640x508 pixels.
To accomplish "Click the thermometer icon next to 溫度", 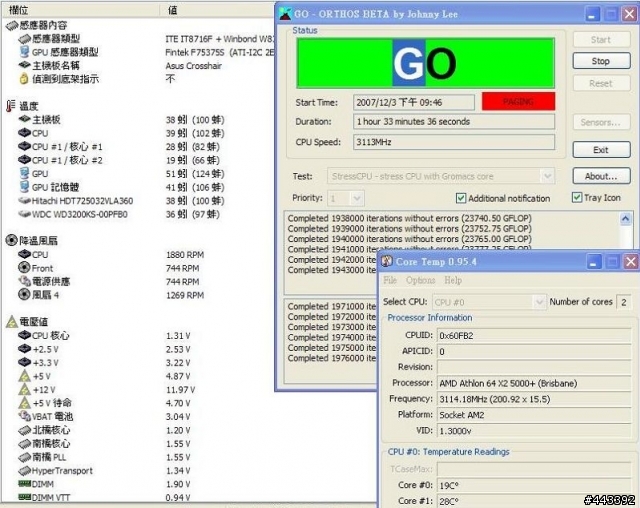I will click(x=11, y=106).
